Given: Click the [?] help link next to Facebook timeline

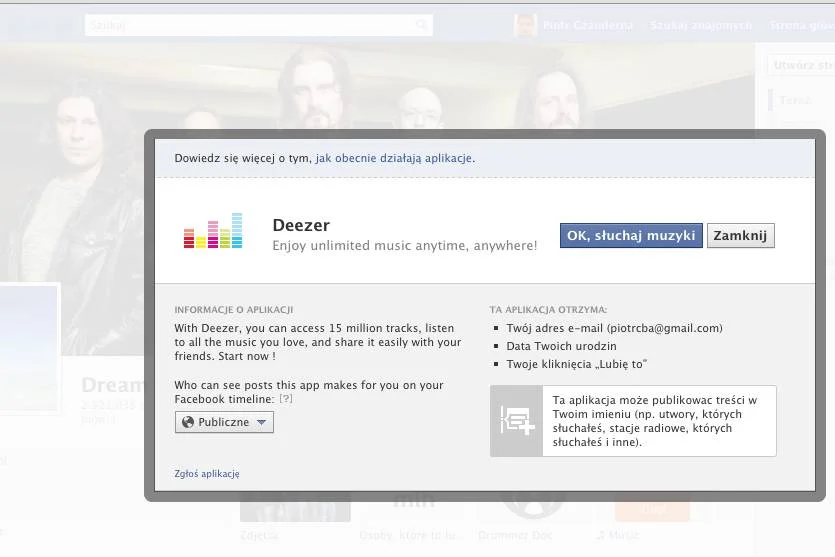Looking at the screenshot, I should (x=286, y=398).
